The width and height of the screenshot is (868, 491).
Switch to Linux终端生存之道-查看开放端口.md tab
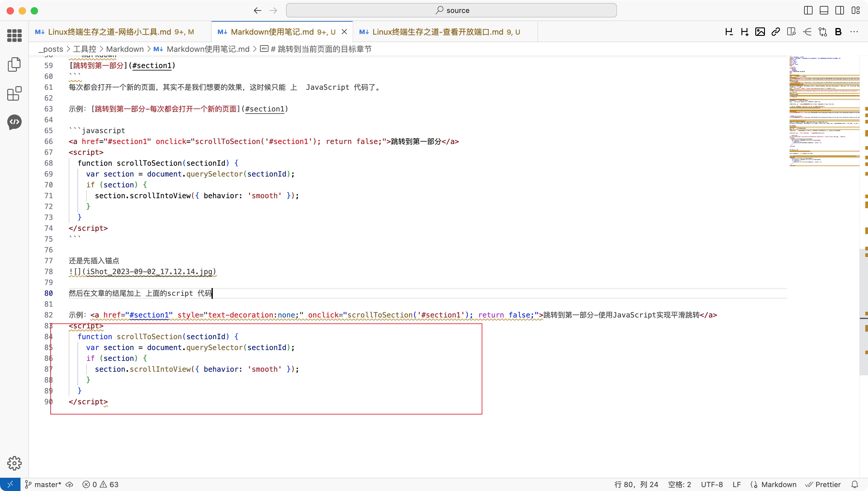pyautogui.click(x=440, y=32)
